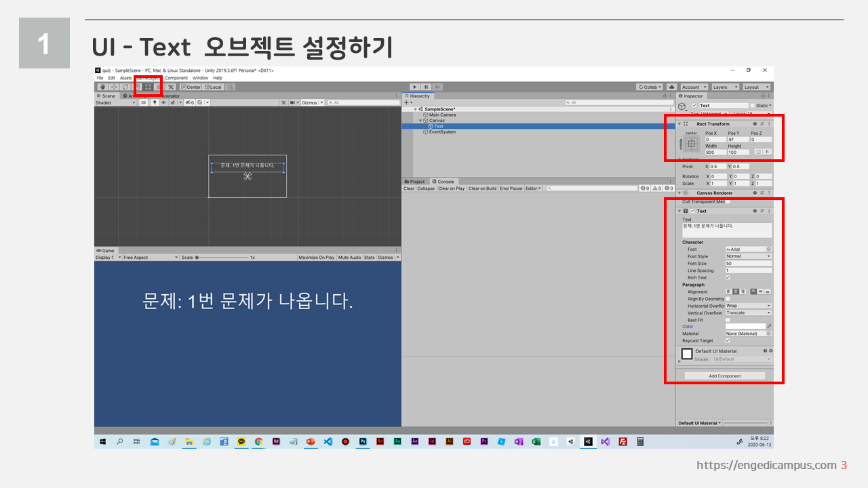The height and width of the screenshot is (488, 868).
Task: Toggle 2D scene view mode
Action: coord(143,103)
